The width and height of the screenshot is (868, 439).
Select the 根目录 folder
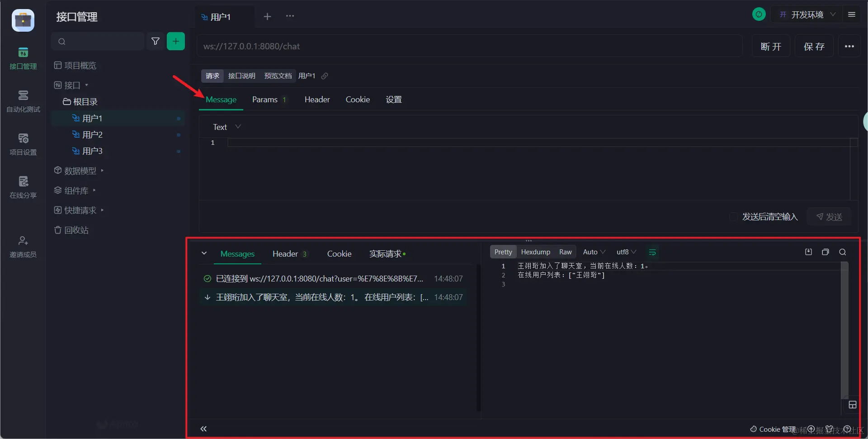click(x=80, y=101)
